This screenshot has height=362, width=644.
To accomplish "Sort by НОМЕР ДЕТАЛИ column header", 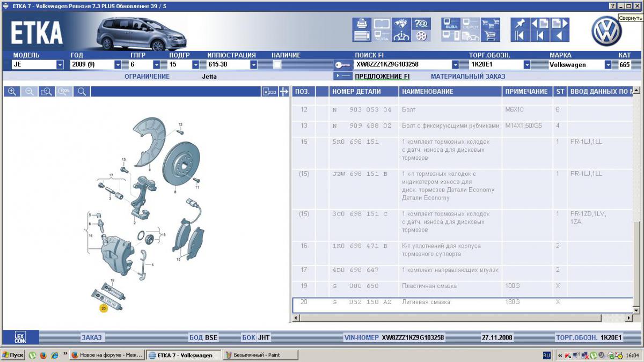I will (364, 92).
